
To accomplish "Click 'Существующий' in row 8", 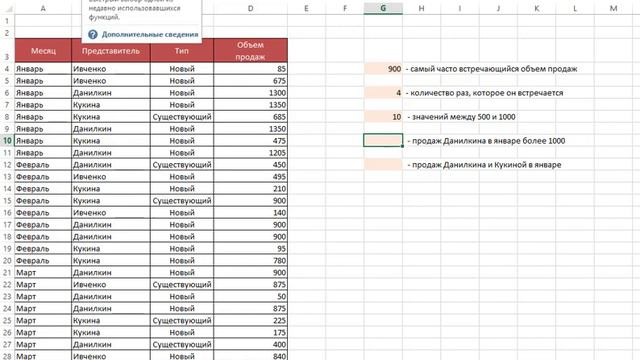I will [x=182, y=117].
